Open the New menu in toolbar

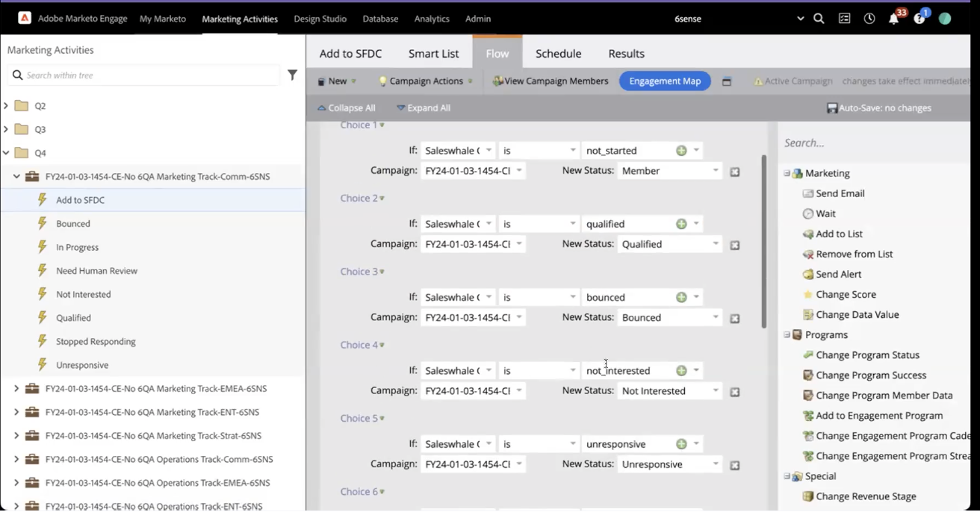point(337,81)
